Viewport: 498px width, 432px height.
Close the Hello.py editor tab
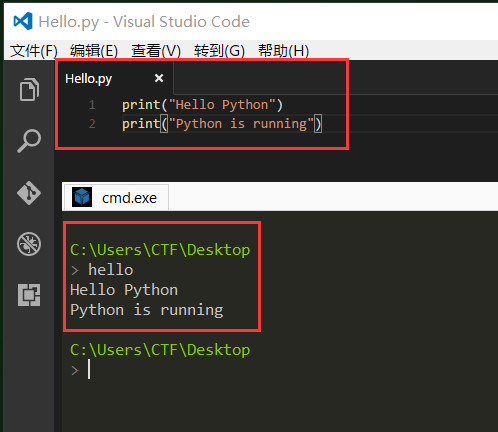point(159,78)
